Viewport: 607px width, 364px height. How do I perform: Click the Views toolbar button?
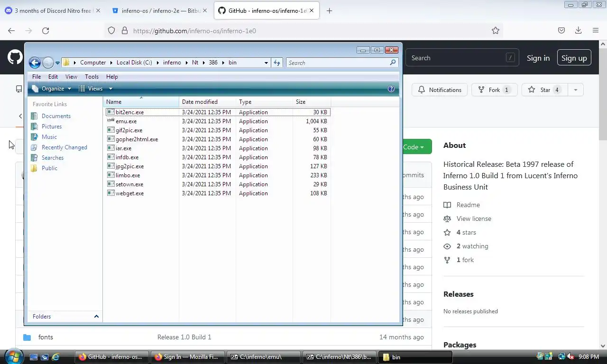point(91,89)
